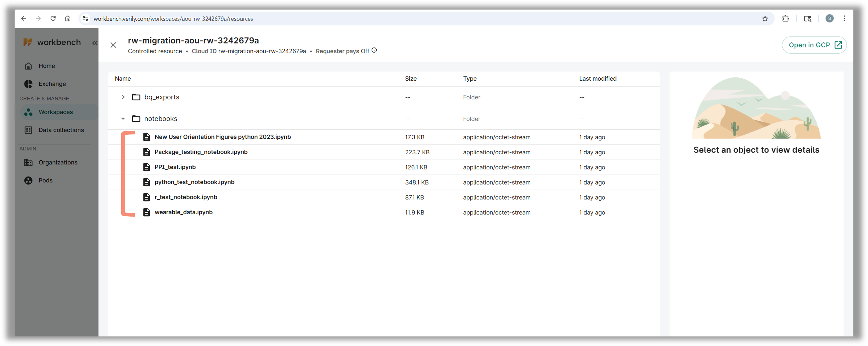Click file icon for r_test_notebook.ipynb
868x346 pixels.
(x=147, y=197)
